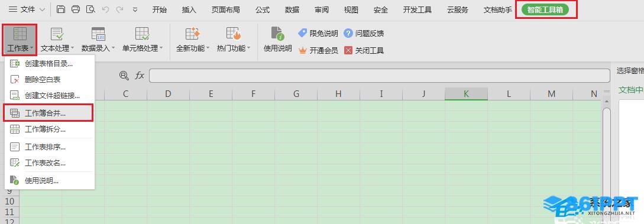Click the 问题反馈 question icon
This screenshot has height=224, width=644.
pos(348,33)
